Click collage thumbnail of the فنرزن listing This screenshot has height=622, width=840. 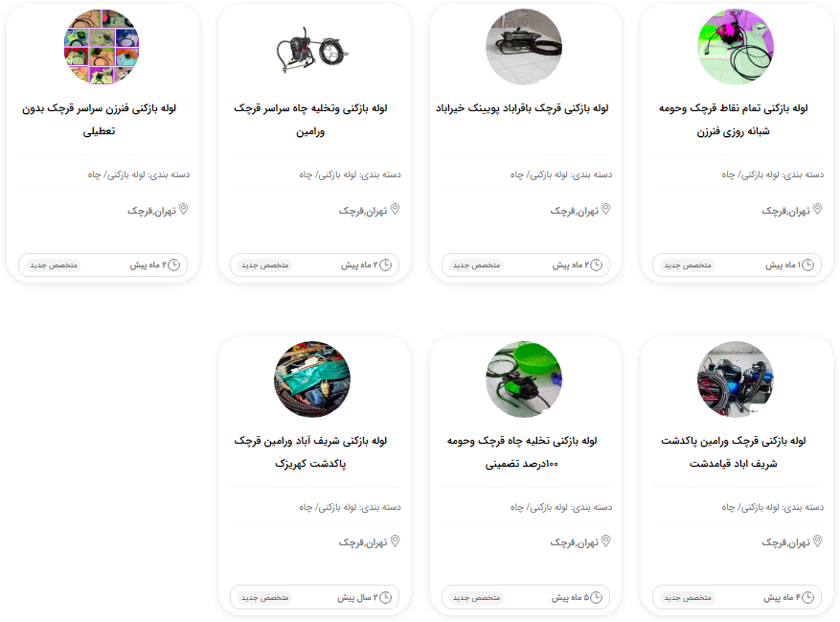[x=102, y=47]
